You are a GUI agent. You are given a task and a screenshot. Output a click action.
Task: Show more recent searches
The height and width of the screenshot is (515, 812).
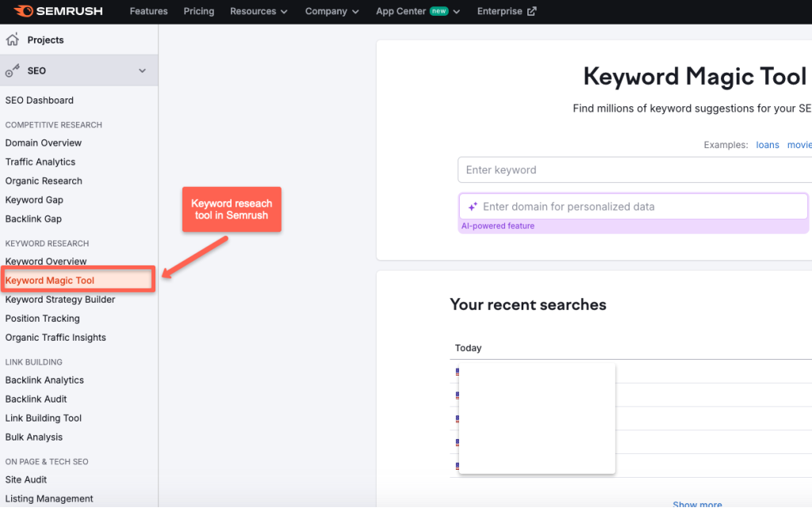697,505
